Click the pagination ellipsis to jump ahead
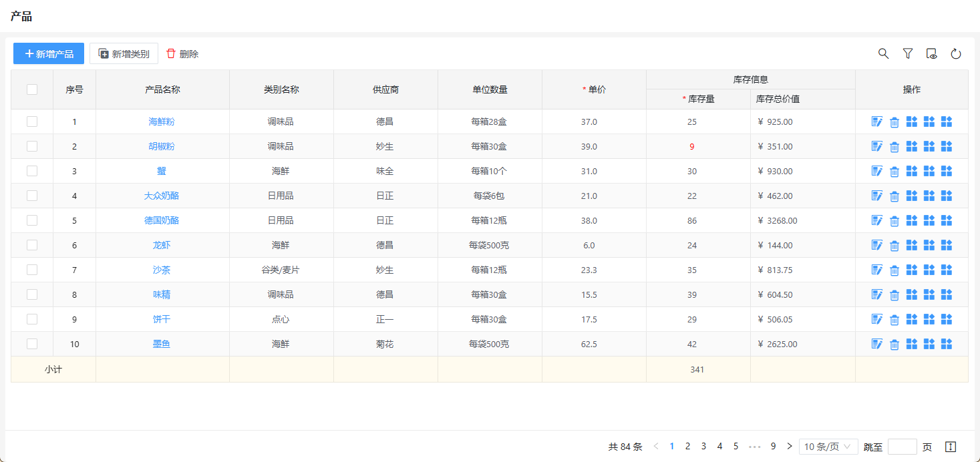The image size is (980, 462). click(755, 447)
